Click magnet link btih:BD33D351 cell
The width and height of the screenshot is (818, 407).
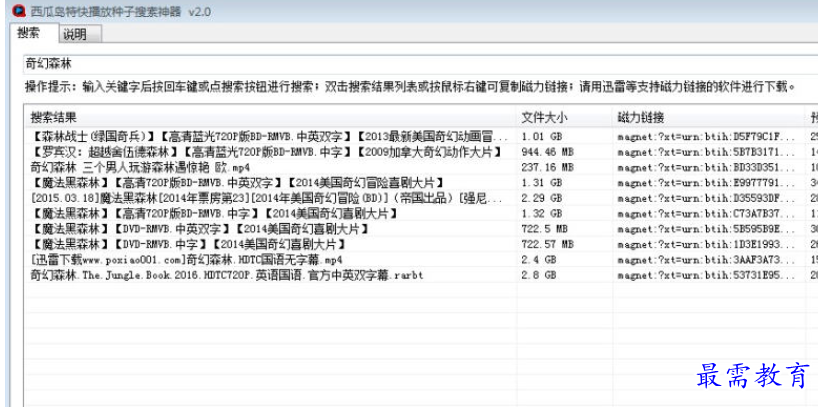click(707, 168)
